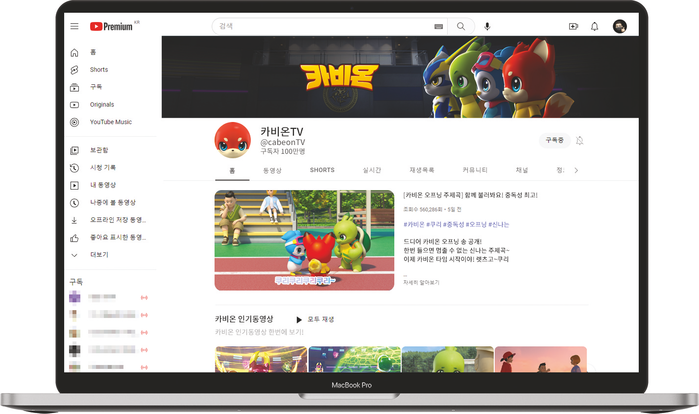The image size is (699, 414).
Task: Open the 카비온 인기동영상 section title
Action: point(244,319)
